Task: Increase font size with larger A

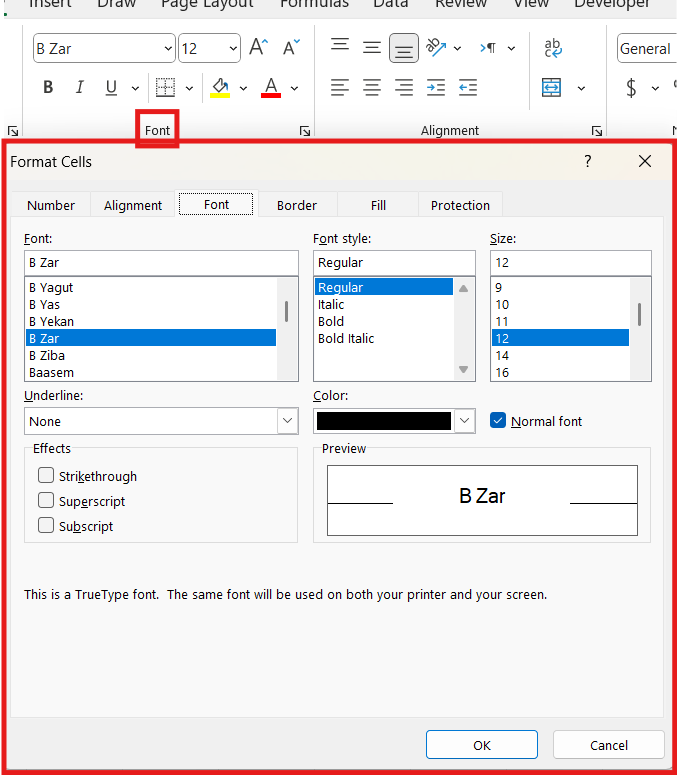Action: point(258,47)
